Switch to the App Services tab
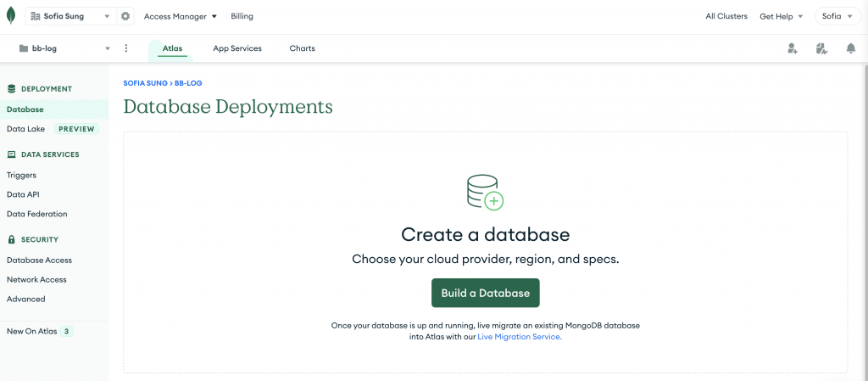Screen dimensions: 868x381 pyautogui.click(x=237, y=48)
